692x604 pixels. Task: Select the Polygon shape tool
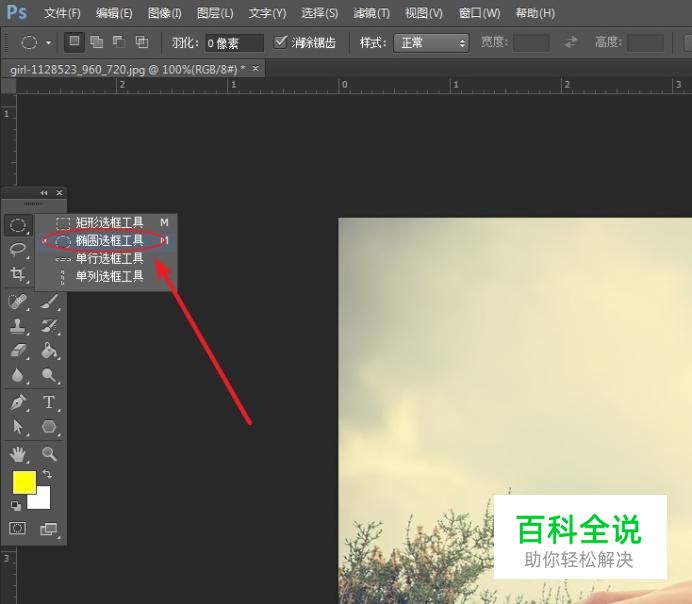49,427
